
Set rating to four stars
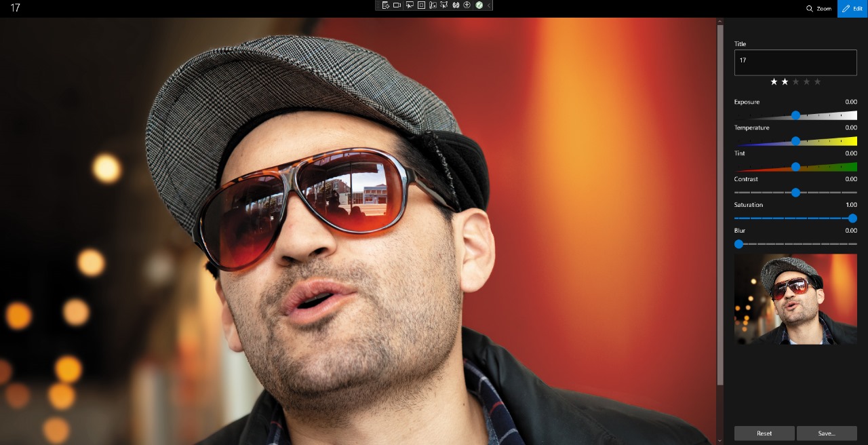806,81
